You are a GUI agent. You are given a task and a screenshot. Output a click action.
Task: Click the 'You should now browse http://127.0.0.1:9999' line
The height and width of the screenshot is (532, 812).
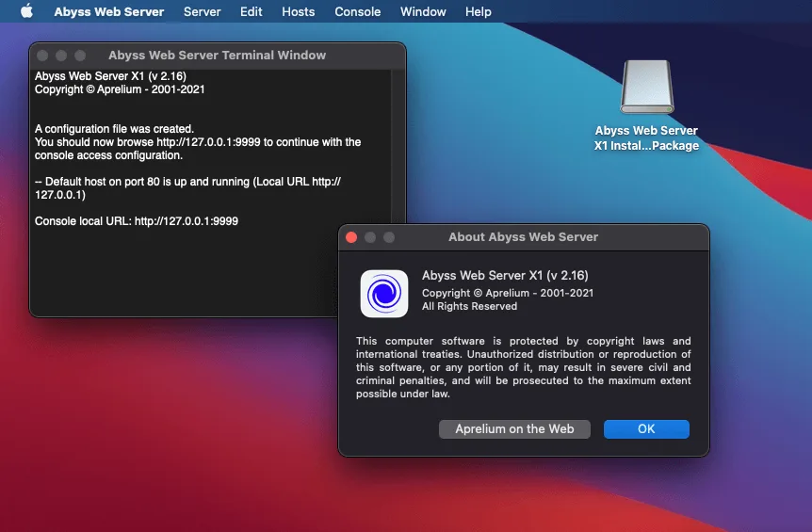click(198, 149)
